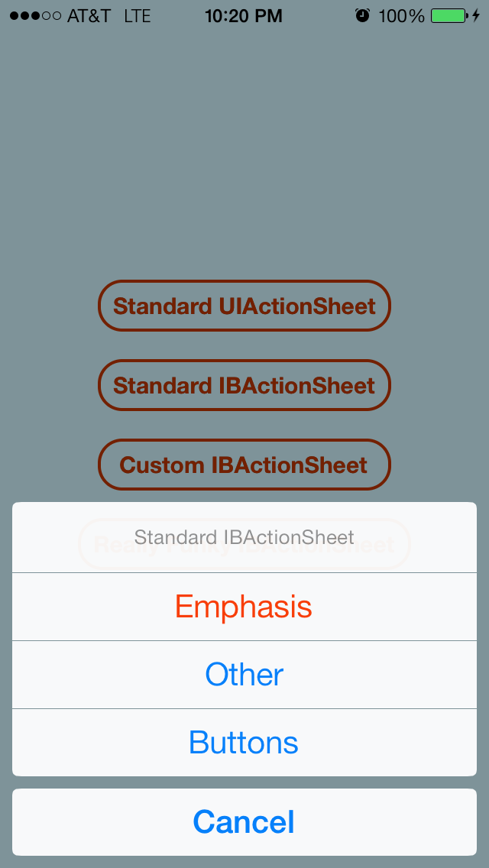Tap the gray strip below Cancel
This screenshot has width=489, height=868.
coord(244,862)
